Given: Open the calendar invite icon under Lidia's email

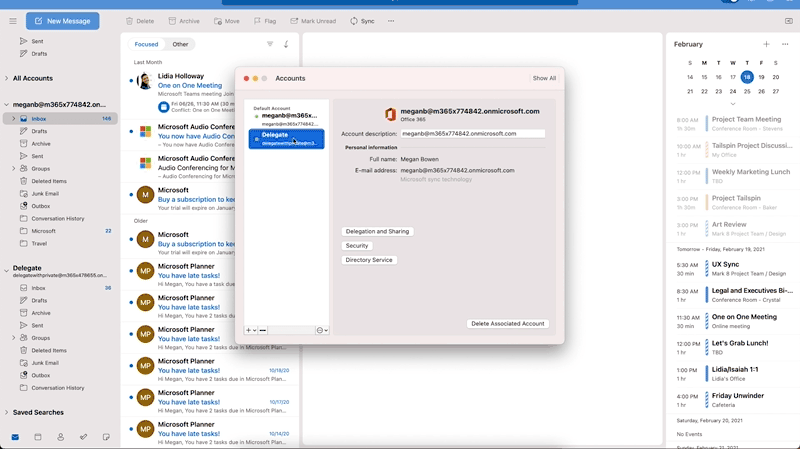Looking at the screenshot, I should (x=163, y=107).
